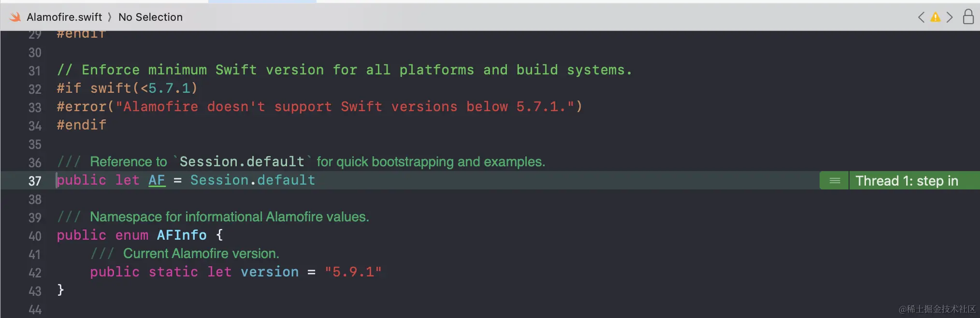Click "#if swift(<5.7.1)" directive
The width and height of the screenshot is (980, 318).
(x=127, y=88)
